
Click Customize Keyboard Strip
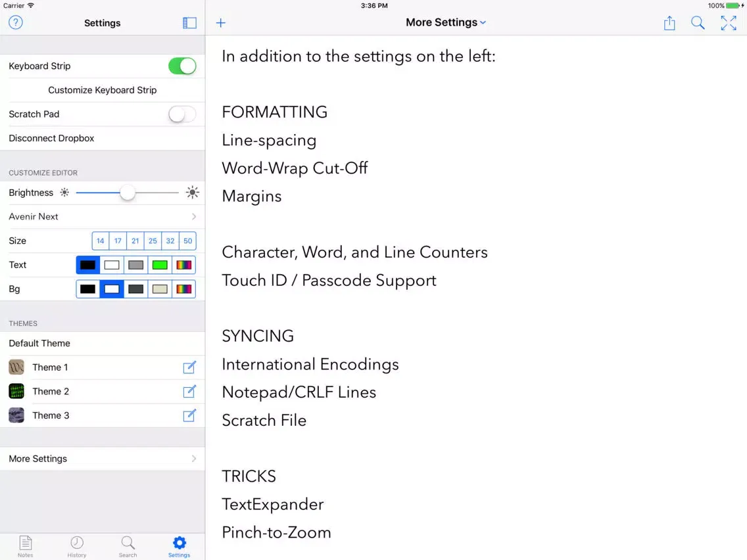[x=103, y=90]
